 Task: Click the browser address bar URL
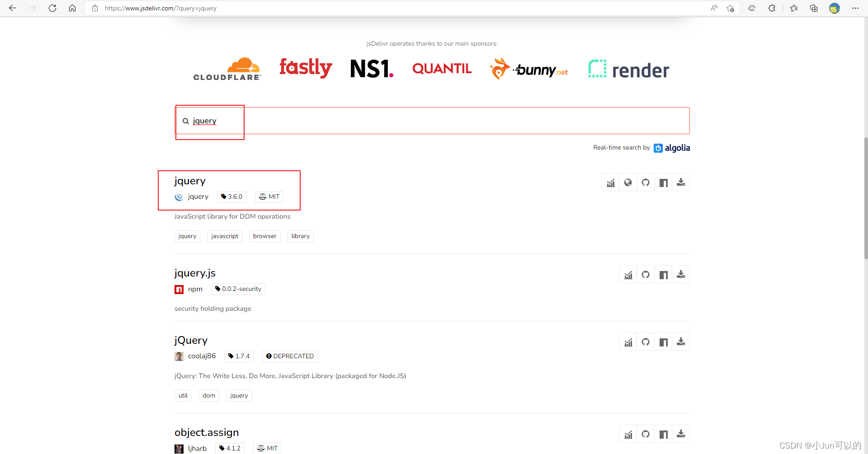tap(160, 8)
